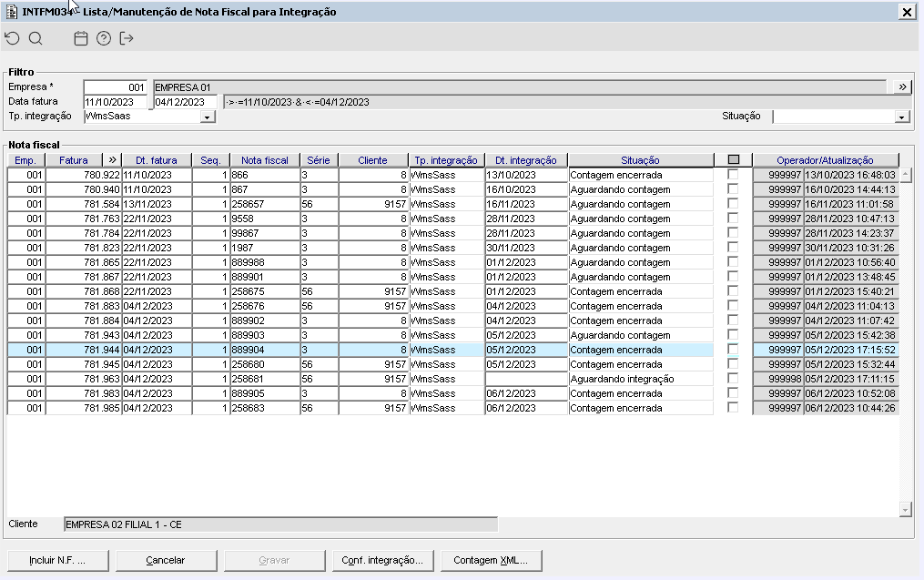Select the fatura 781.763 cell
The width and height of the screenshot is (924, 580).
point(84,219)
